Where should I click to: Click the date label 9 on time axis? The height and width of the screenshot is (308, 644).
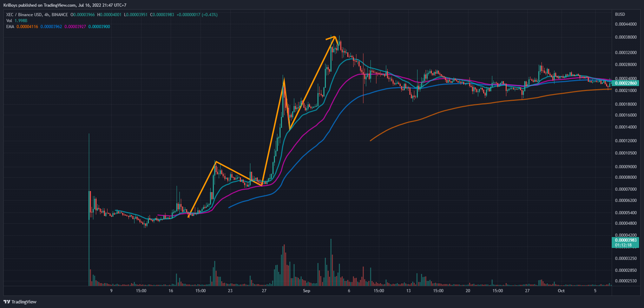111,291
